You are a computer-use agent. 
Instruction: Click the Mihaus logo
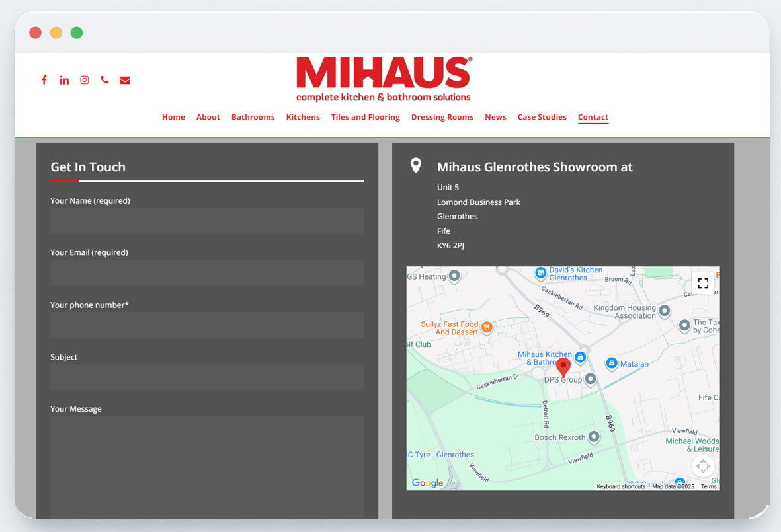pos(384,79)
